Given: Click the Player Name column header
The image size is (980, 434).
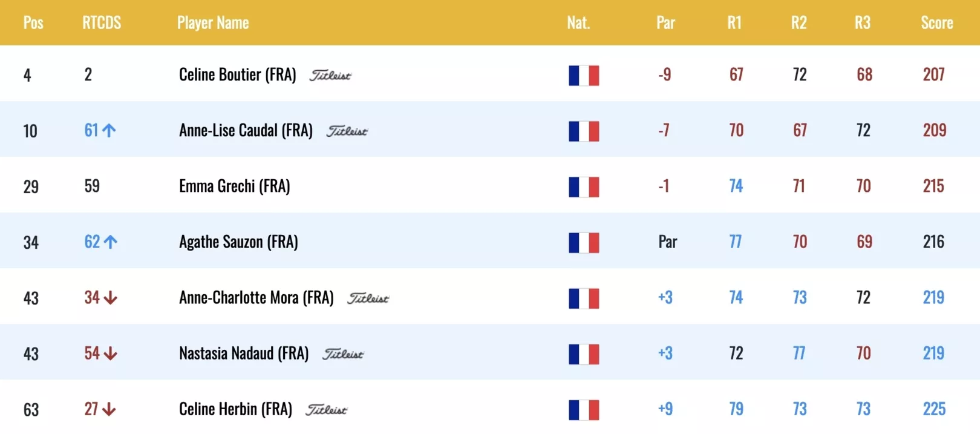Looking at the screenshot, I should tap(213, 23).
